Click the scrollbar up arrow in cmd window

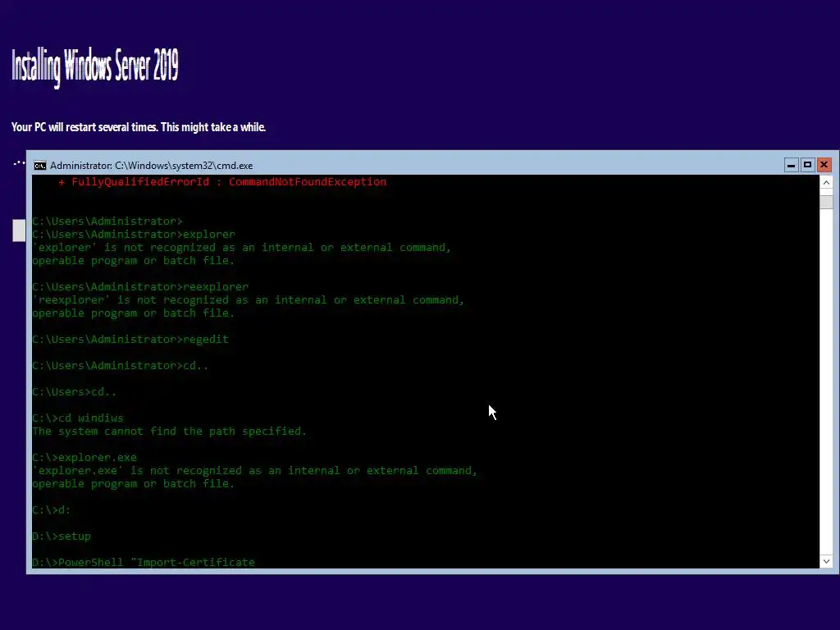[826, 183]
